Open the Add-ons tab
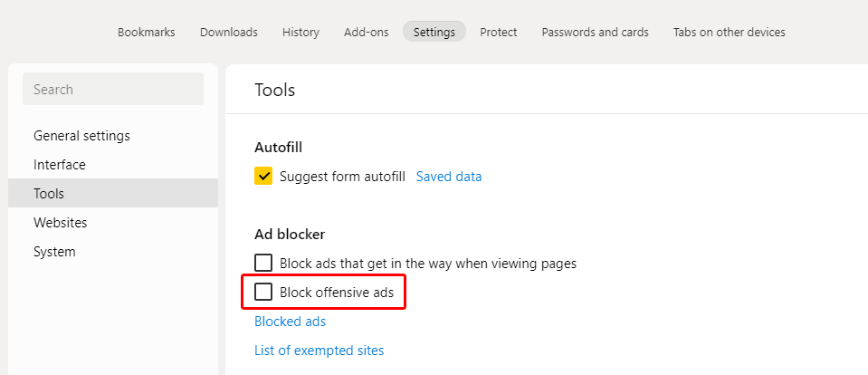 point(366,32)
